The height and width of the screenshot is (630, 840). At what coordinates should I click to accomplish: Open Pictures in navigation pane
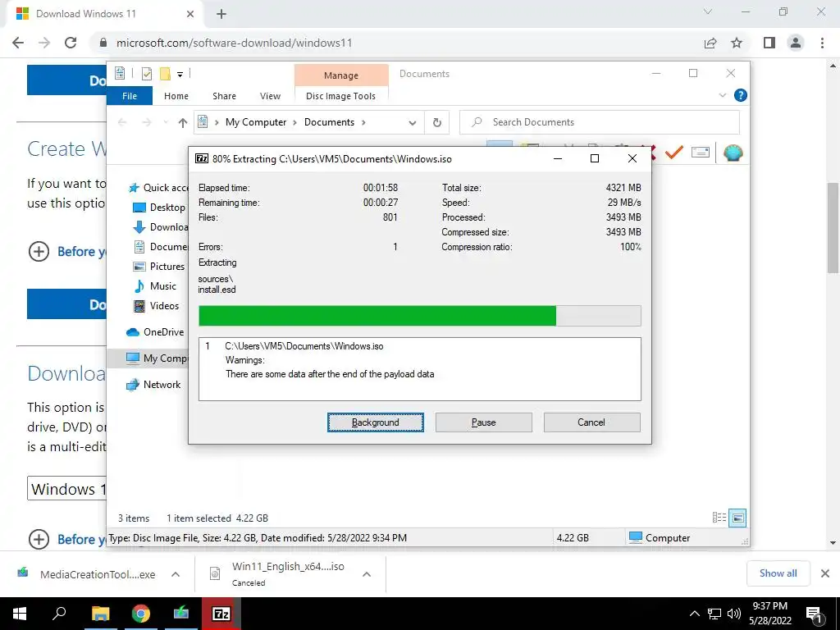(158, 267)
